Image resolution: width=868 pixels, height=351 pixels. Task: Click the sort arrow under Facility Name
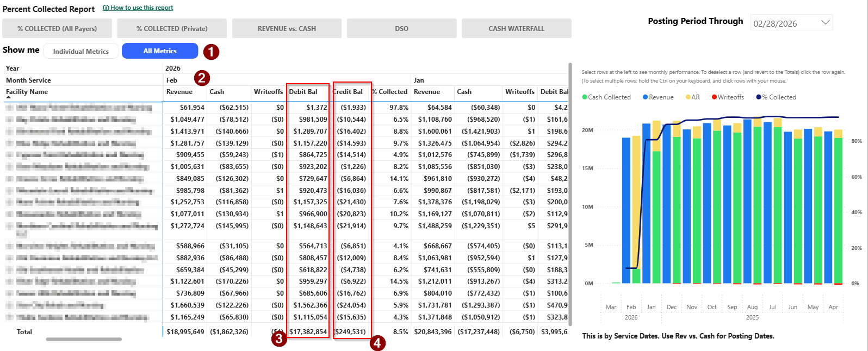click(9, 97)
